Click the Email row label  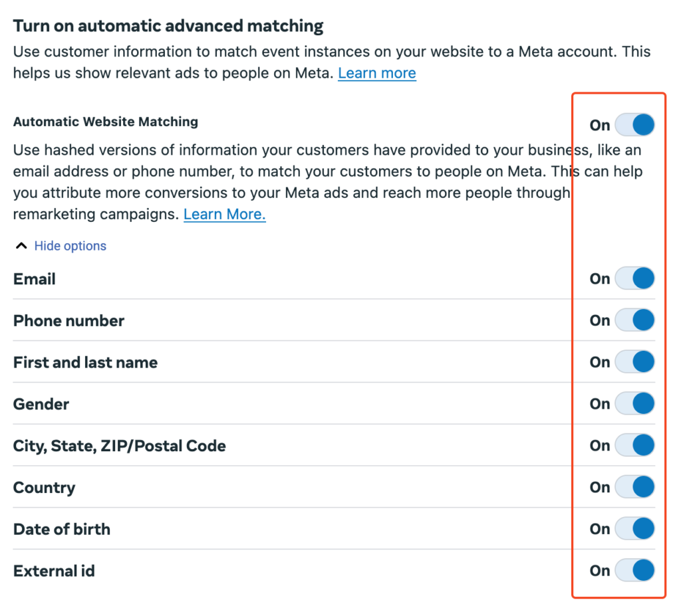34,278
